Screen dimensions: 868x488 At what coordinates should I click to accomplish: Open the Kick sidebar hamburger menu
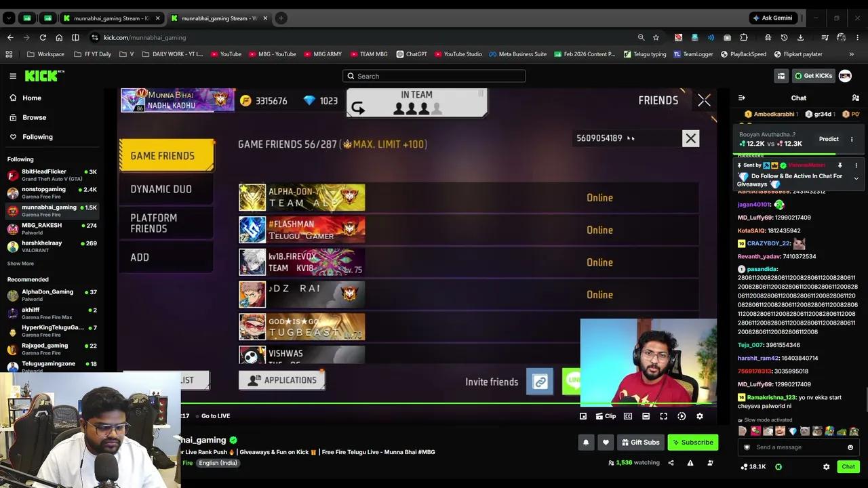pos(13,76)
